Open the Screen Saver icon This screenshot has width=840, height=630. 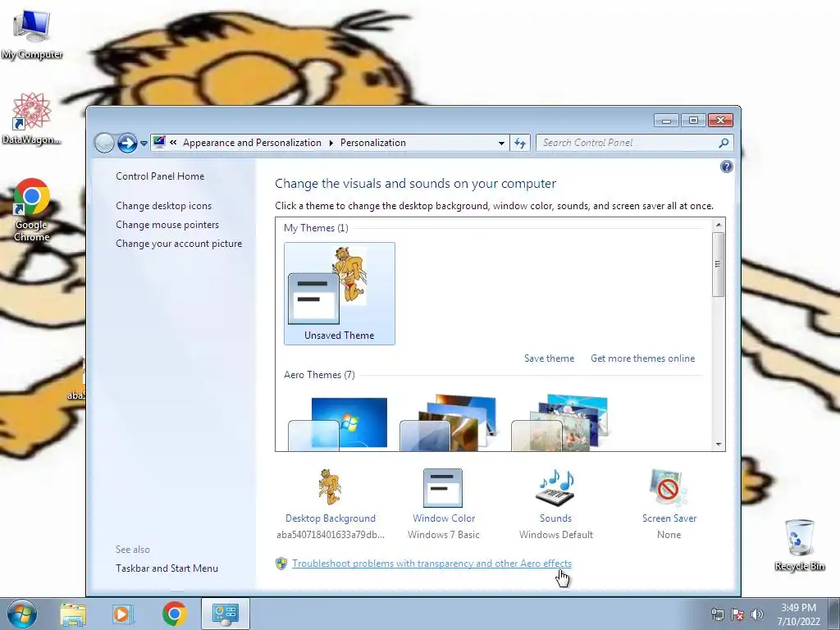click(x=669, y=487)
